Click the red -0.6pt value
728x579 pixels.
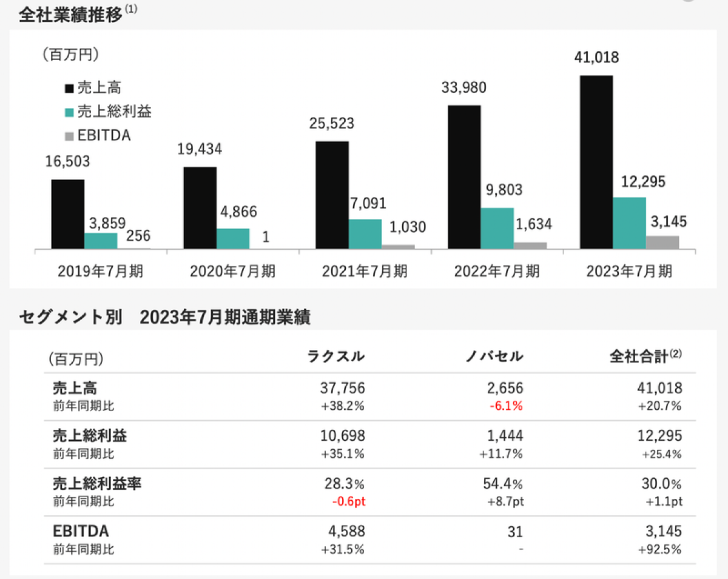(347, 501)
